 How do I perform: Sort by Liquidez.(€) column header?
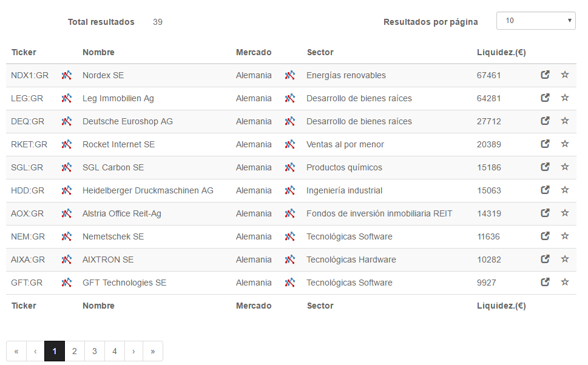[501, 53]
